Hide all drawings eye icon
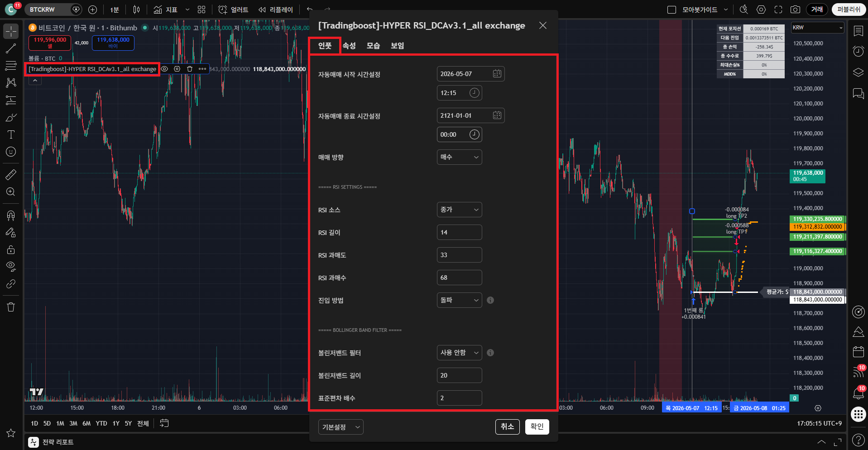Viewport: 868px width, 450px height. pyautogui.click(x=11, y=266)
